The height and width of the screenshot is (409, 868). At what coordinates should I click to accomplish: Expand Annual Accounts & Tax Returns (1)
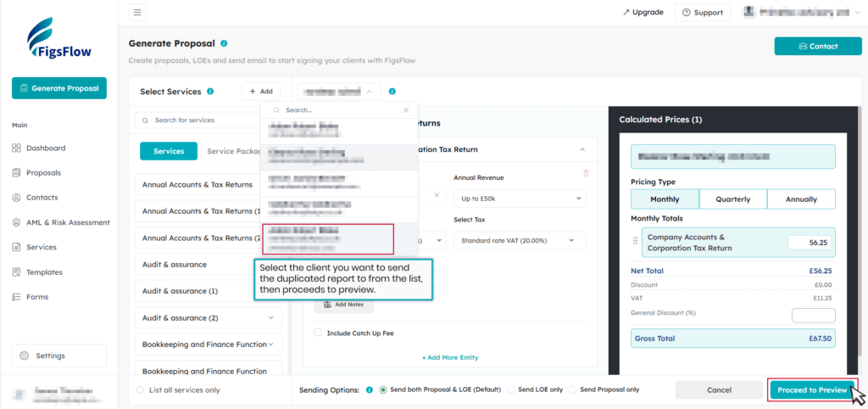point(198,211)
